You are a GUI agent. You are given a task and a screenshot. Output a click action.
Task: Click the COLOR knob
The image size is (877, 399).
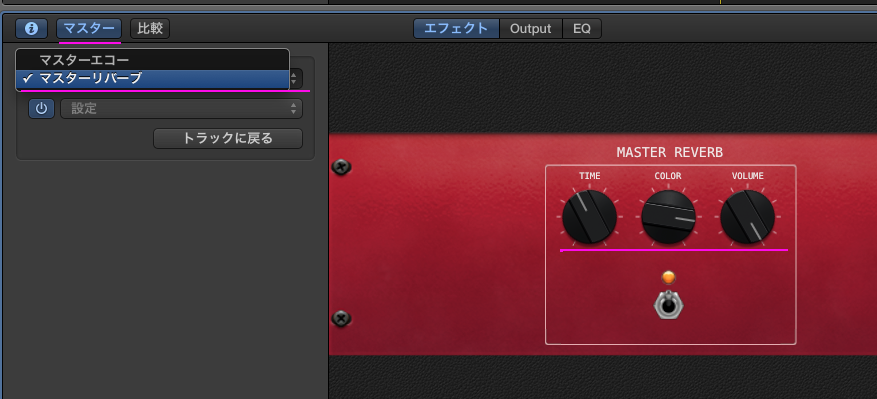[668, 217]
